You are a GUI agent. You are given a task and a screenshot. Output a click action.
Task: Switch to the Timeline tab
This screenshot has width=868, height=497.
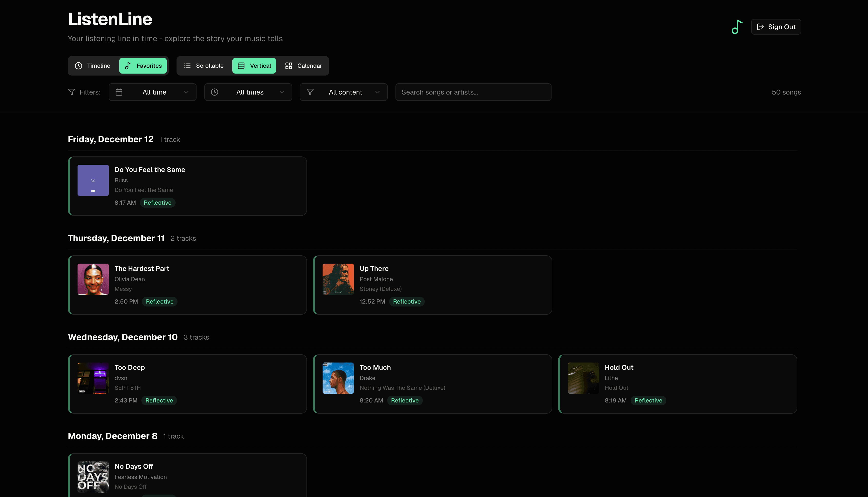tap(93, 66)
